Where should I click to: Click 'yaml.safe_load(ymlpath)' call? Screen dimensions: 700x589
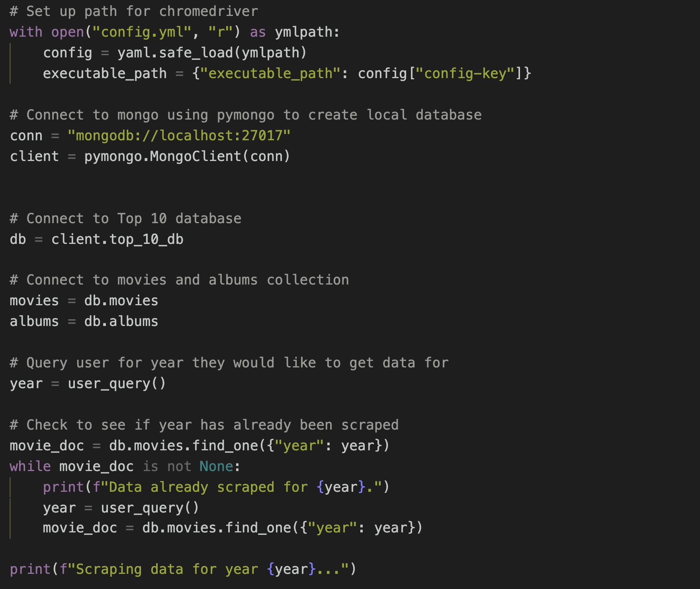[x=212, y=53]
